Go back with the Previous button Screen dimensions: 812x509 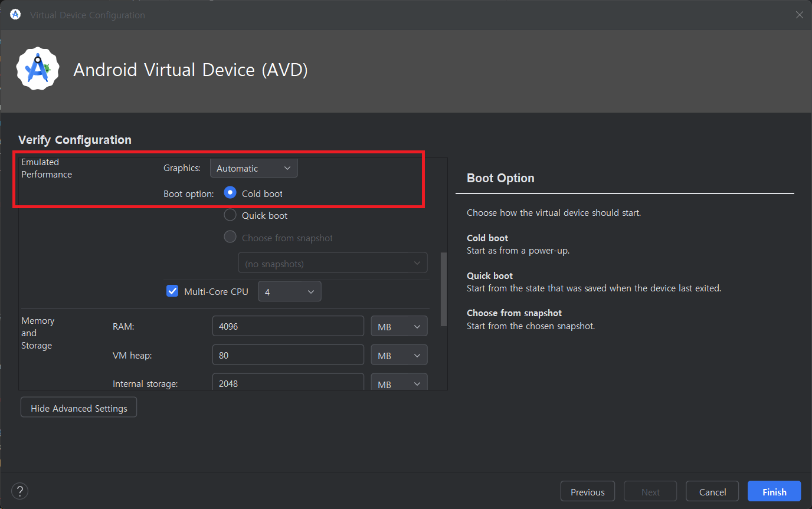pos(587,492)
